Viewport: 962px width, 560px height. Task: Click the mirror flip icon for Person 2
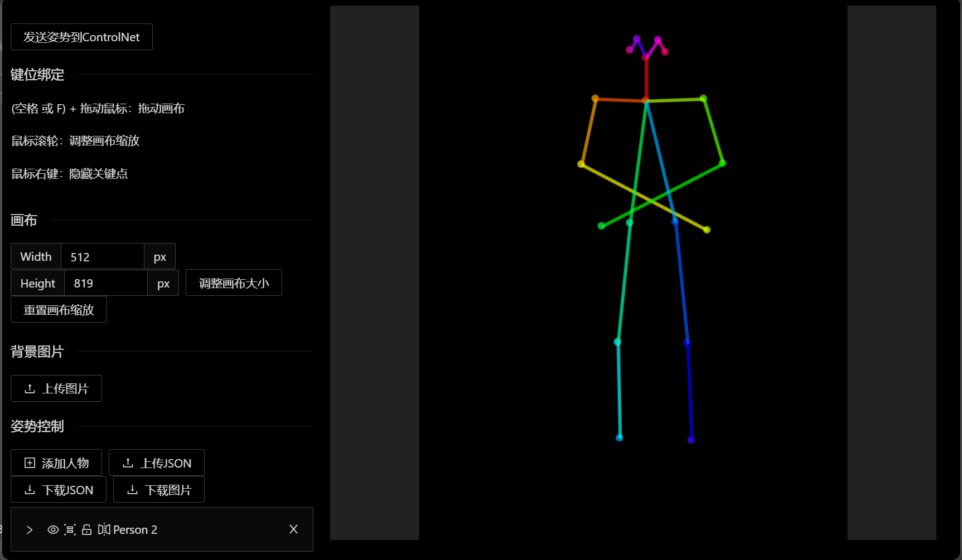point(104,530)
